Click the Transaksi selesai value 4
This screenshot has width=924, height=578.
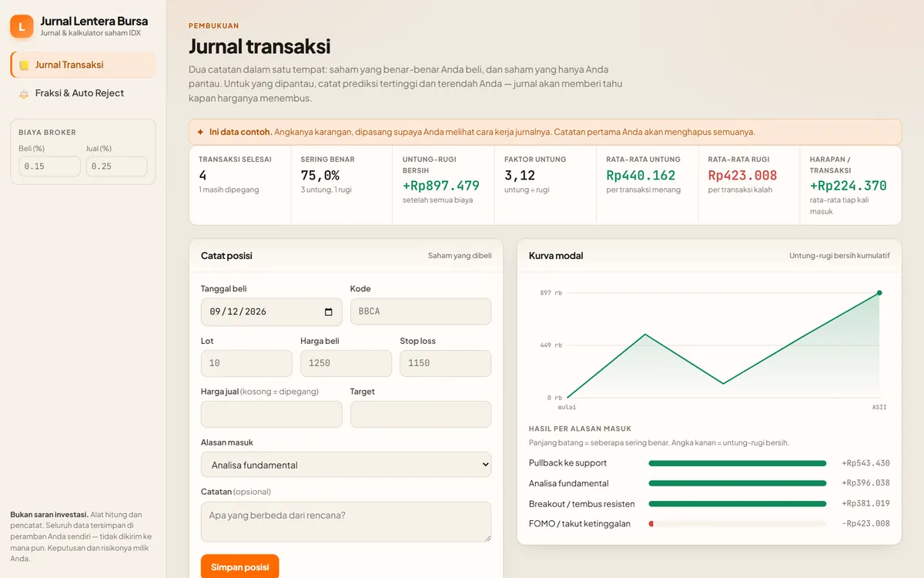click(203, 175)
